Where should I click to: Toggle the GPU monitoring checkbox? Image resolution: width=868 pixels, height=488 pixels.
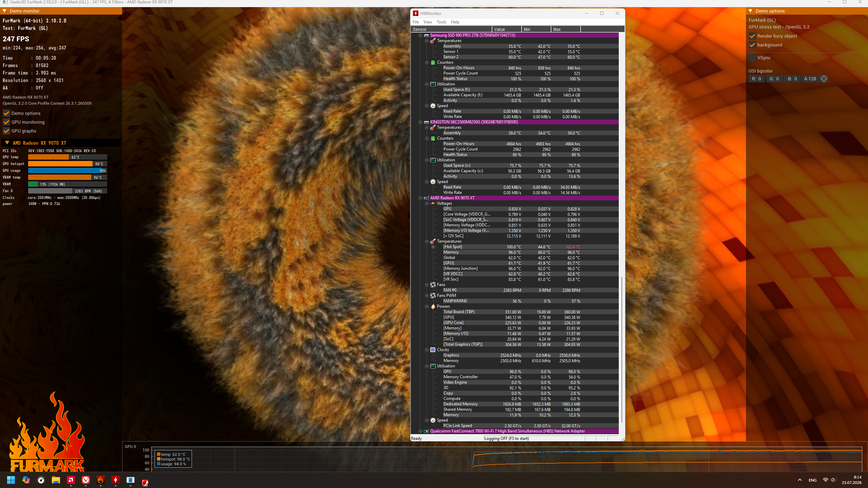coord(6,122)
